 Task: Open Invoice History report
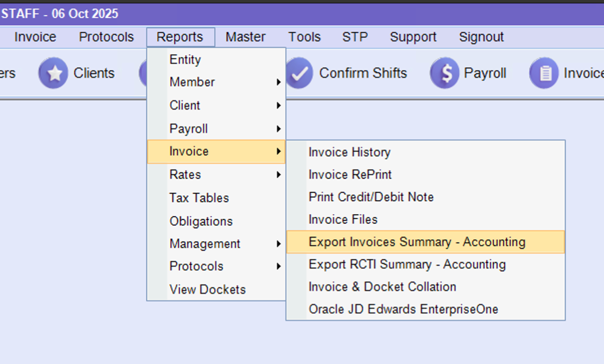349,152
